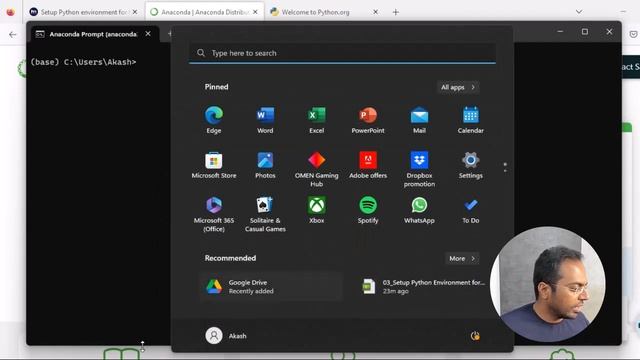Launch the Photos app
The height and width of the screenshot is (360, 640).
[x=265, y=165]
